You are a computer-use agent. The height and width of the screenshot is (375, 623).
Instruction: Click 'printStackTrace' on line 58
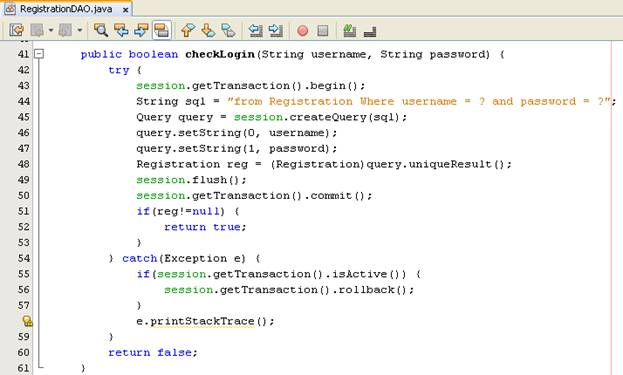(202, 321)
